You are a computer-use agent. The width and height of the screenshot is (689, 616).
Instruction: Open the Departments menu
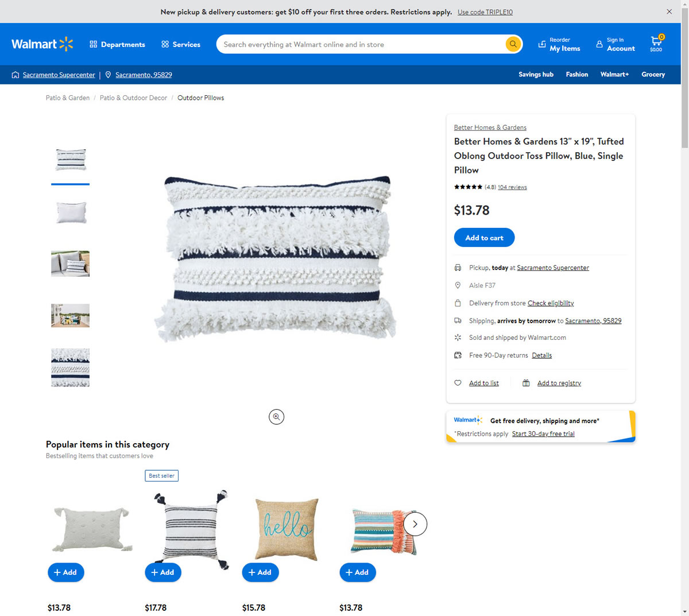(117, 44)
